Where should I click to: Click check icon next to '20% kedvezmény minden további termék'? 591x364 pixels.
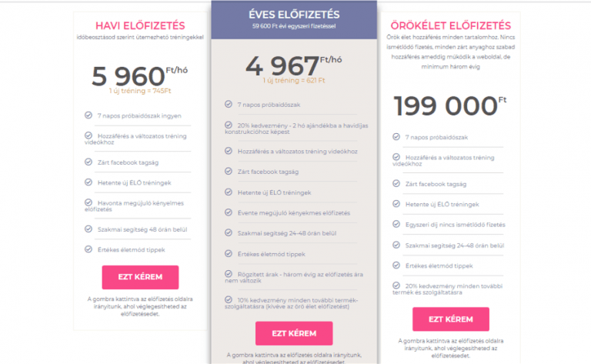[396, 286]
